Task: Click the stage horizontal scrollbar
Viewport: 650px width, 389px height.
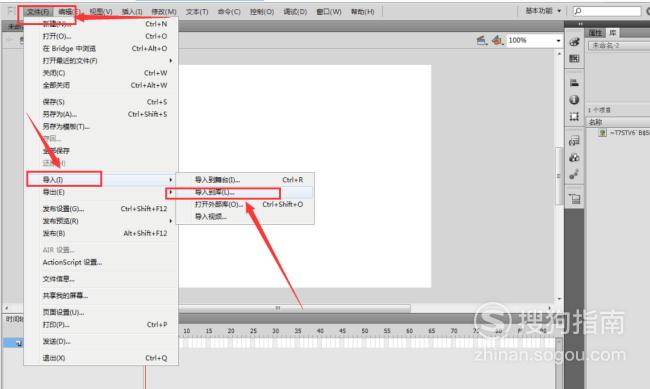Action: coord(294,308)
